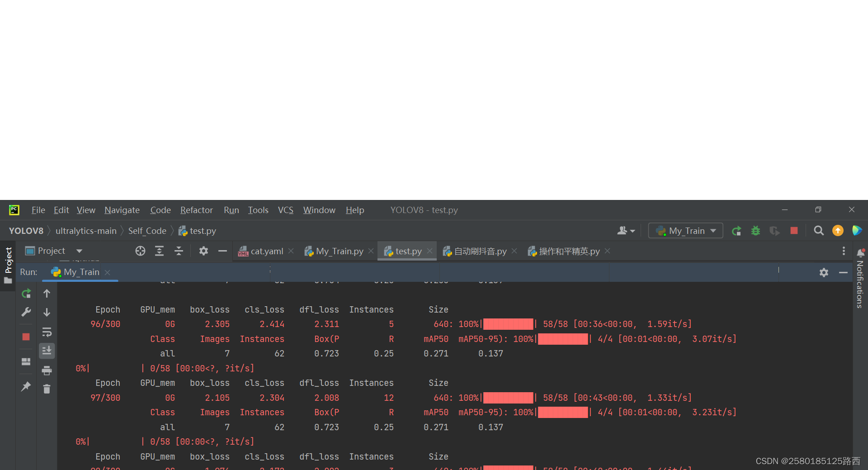Click the orange update arrow icon
868x470 pixels.
pyautogui.click(x=838, y=231)
